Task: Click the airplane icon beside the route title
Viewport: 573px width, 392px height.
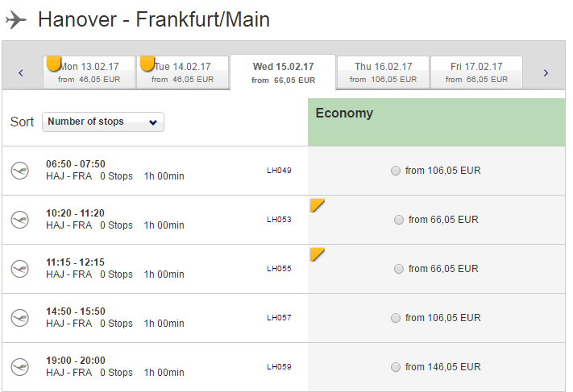Action: pyautogui.click(x=16, y=19)
